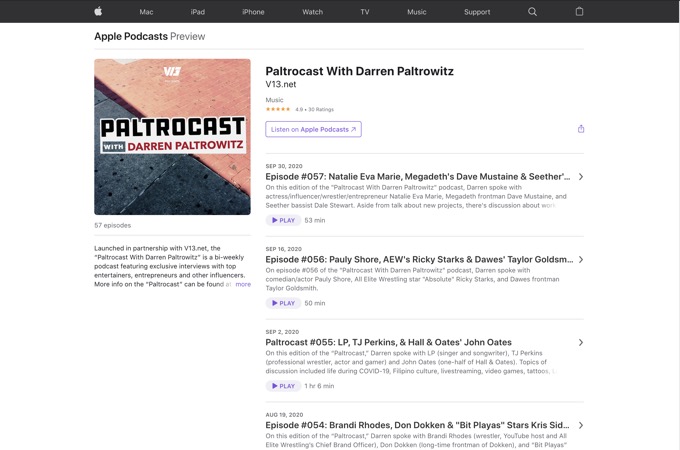Click the Paltrocast cover artwork
The image size is (680, 450).
point(172,137)
